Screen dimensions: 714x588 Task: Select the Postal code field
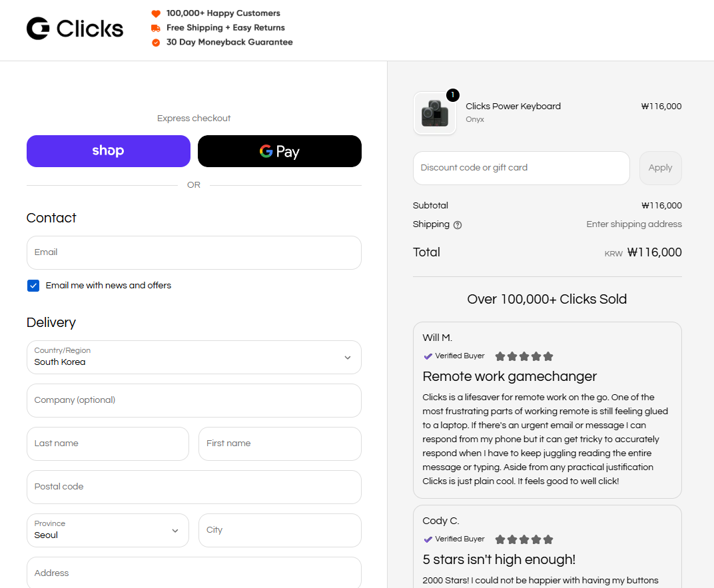click(x=194, y=487)
